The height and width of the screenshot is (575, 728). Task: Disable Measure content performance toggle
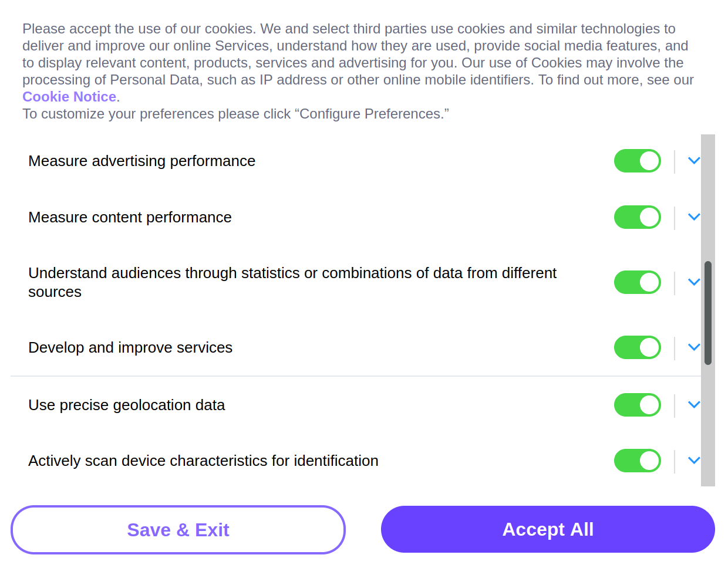pyautogui.click(x=637, y=217)
